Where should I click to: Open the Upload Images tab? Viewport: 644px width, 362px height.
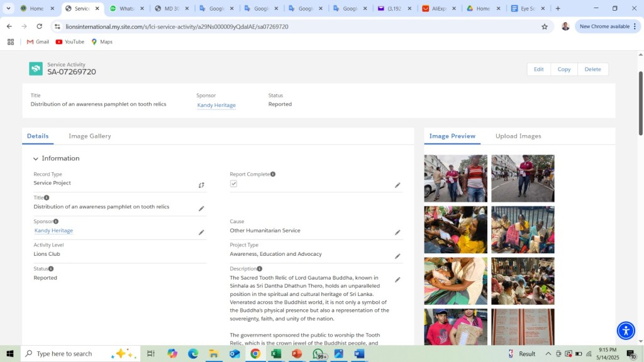tap(518, 136)
